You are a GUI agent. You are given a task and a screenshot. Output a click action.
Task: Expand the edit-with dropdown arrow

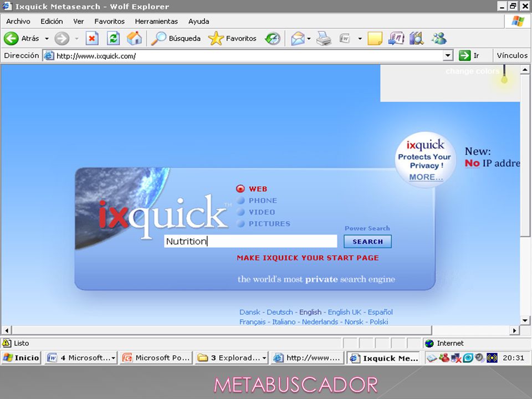click(360, 39)
